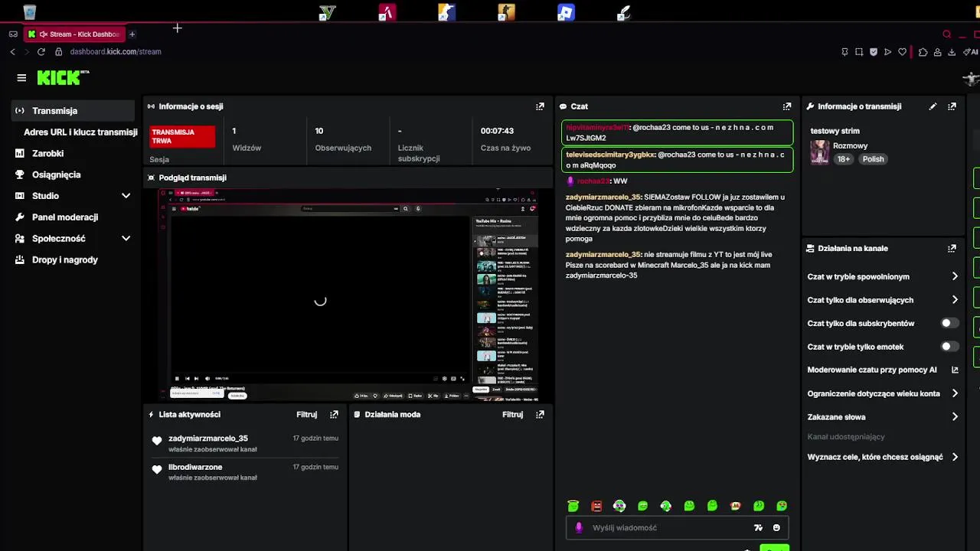This screenshot has width=980, height=551.
Task: Expand the Studio sidebar section
Action: pos(126,196)
